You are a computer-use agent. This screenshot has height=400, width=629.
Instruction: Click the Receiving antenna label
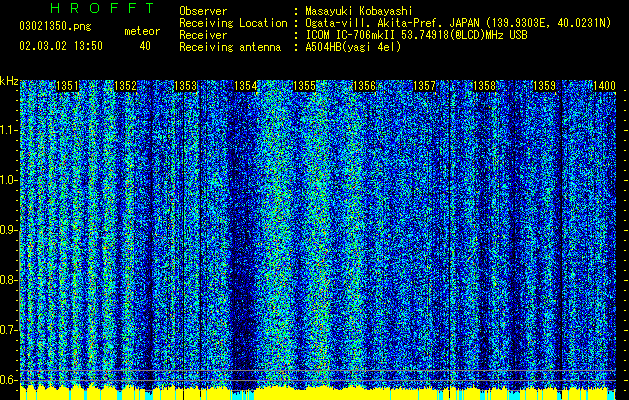tap(230, 47)
